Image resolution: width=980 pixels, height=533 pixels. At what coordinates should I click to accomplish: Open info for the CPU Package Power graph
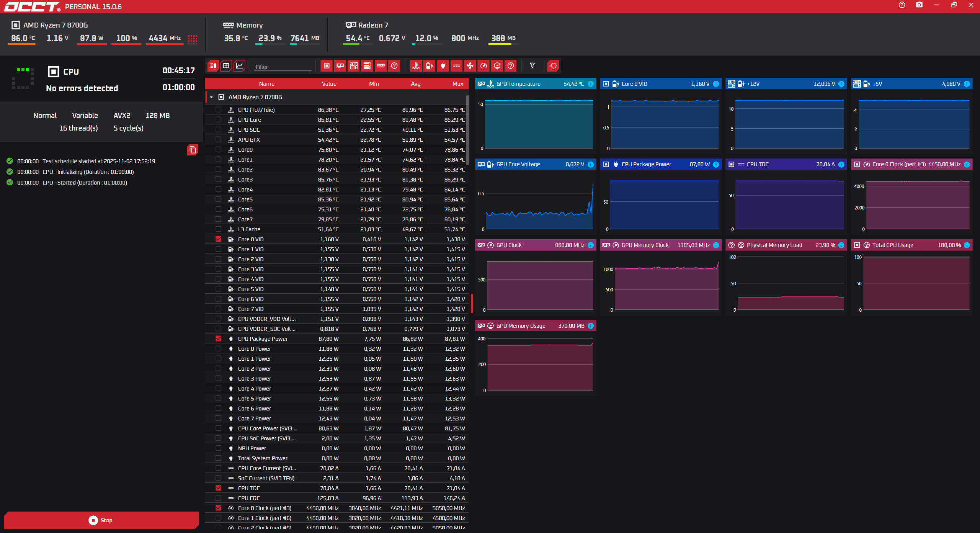click(716, 164)
